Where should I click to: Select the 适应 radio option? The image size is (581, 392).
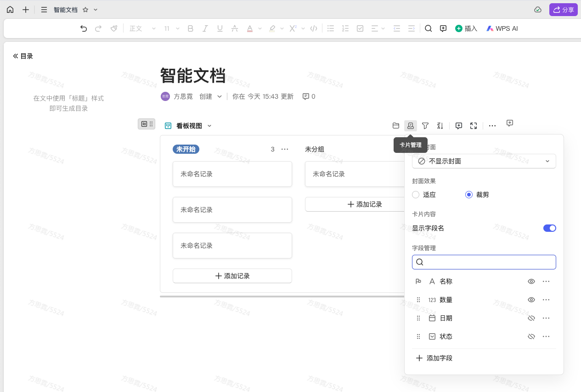coord(416,195)
